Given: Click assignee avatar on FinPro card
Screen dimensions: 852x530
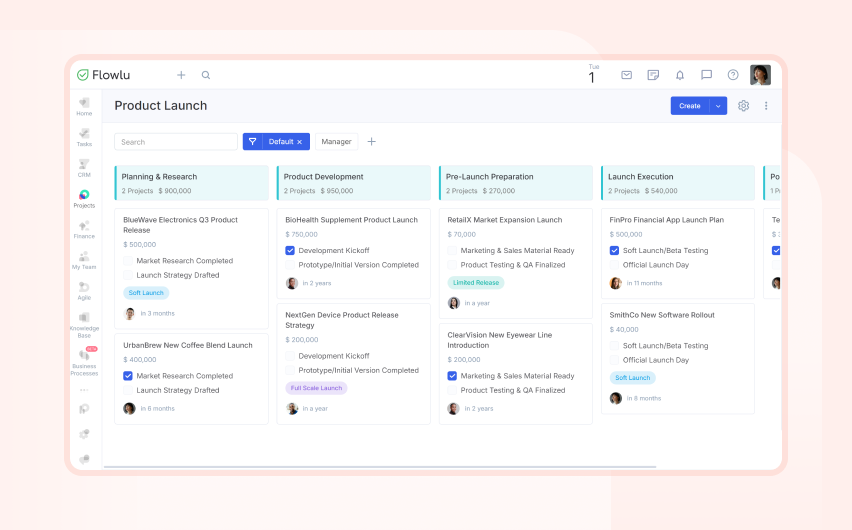Looking at the screenshot, I should 616,283.
